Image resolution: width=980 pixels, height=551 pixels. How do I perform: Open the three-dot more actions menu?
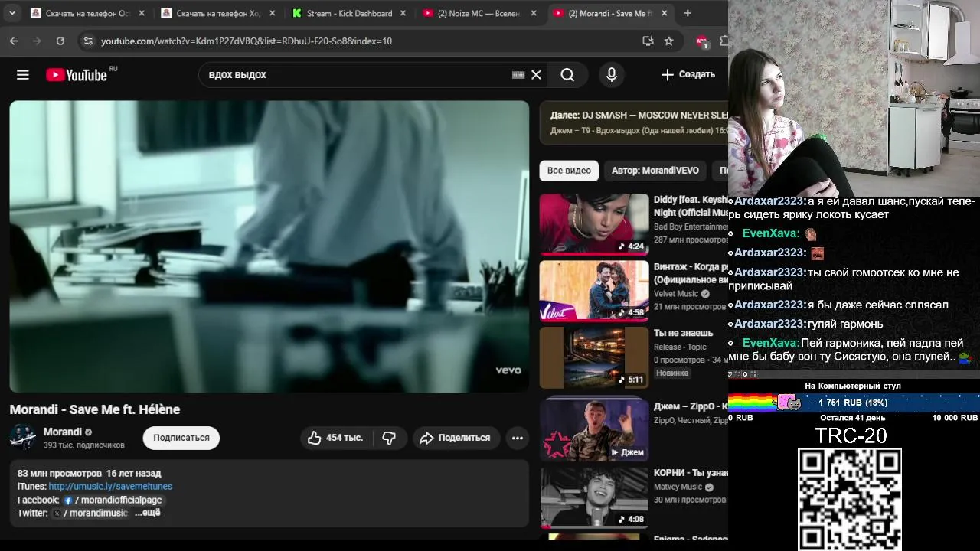[518, 438]
